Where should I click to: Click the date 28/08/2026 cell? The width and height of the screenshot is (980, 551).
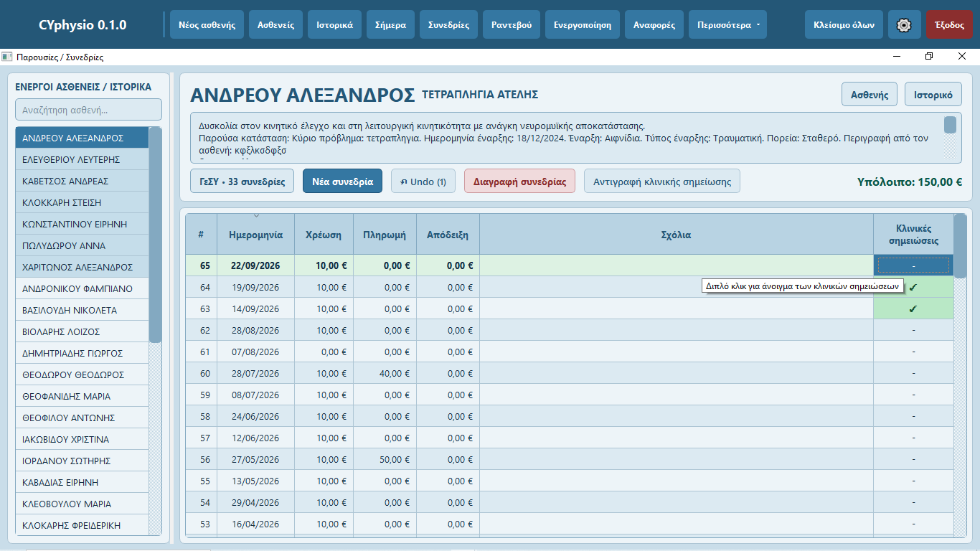[255, 330]
